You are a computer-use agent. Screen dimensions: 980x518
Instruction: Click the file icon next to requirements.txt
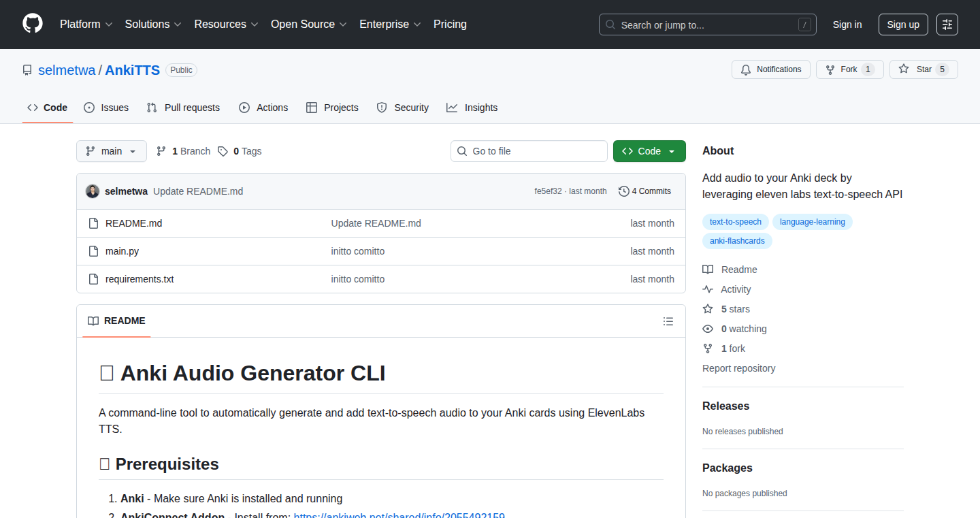coord(94,279)
